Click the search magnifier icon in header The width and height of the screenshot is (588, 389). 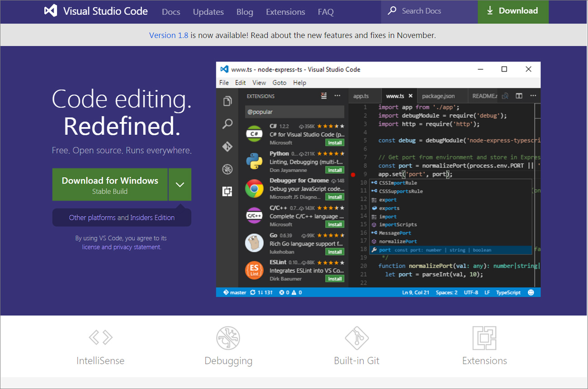[x=392, y=10]
